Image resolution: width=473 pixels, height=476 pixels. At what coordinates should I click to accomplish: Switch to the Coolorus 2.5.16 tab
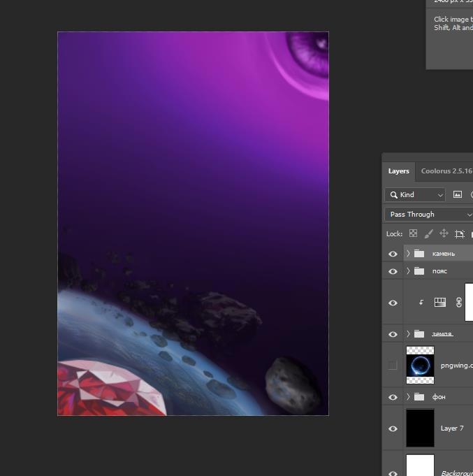click(446, 171)
